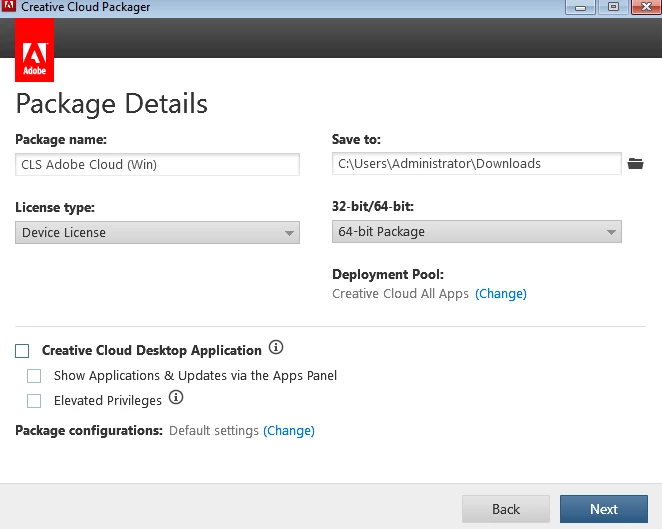Close the Creative Cloud Packager window
Image resolution: width=662 pixels, height=529 pixels.
[x=643, y=7]
